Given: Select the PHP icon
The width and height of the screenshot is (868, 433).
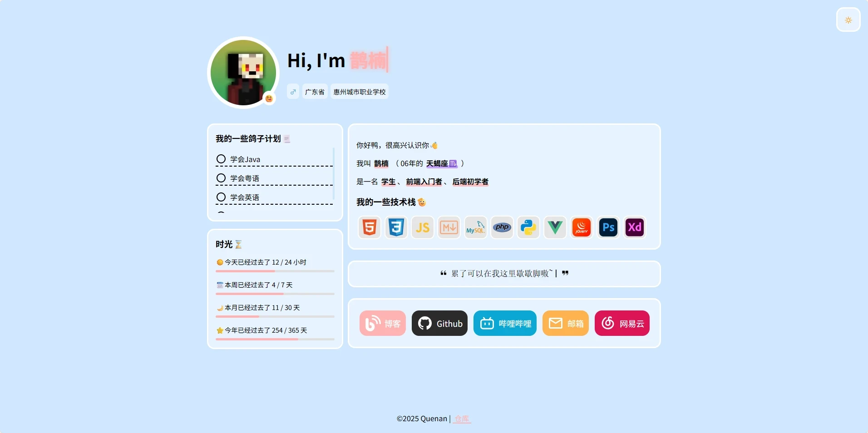Looking at the screenshot, I should click(502, 227).
